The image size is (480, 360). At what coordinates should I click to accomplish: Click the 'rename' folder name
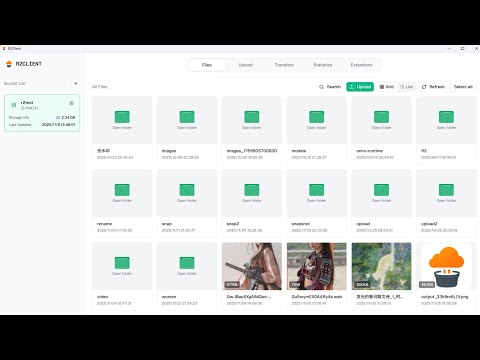point(104,224)
